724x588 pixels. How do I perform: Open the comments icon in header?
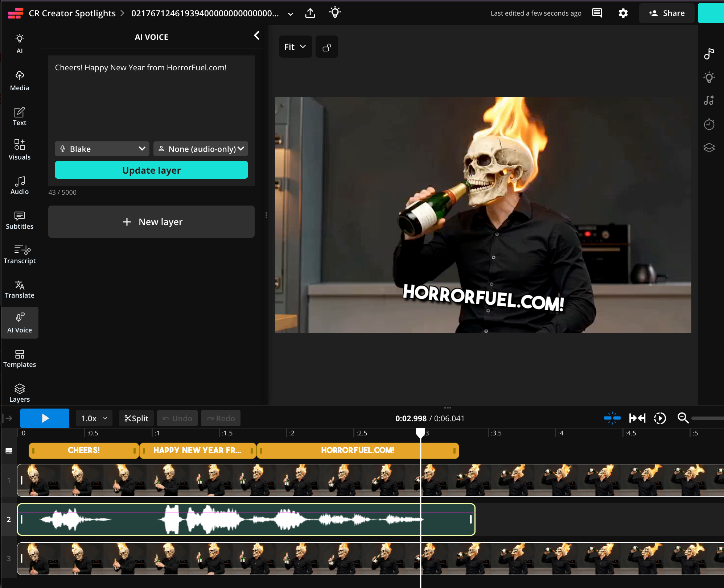pos(597,13)
